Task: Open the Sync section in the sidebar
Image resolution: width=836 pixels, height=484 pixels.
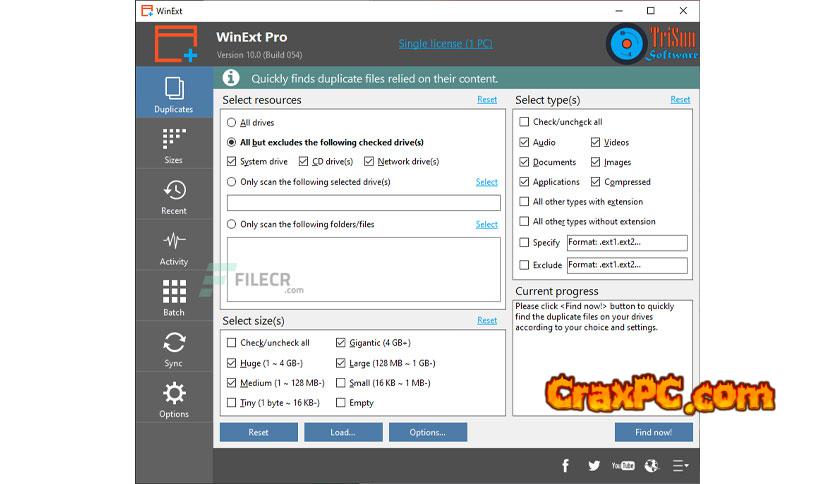Action: [x=174, y=348]
